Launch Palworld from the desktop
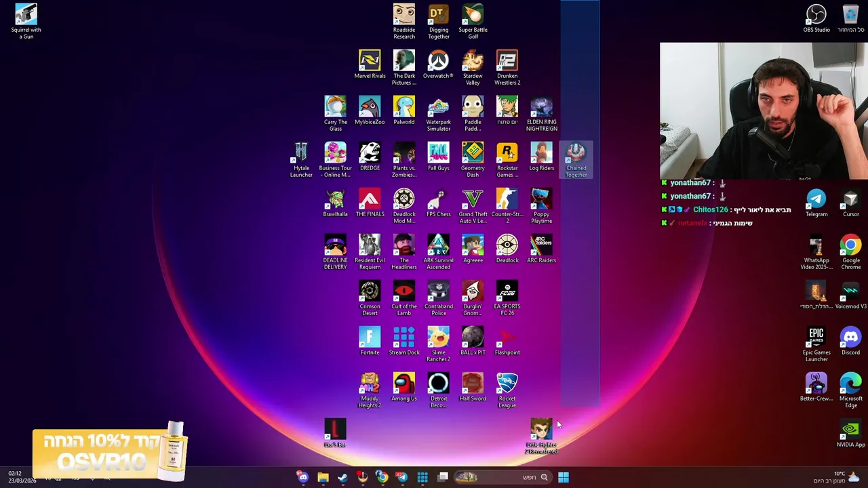 point(404,110)
